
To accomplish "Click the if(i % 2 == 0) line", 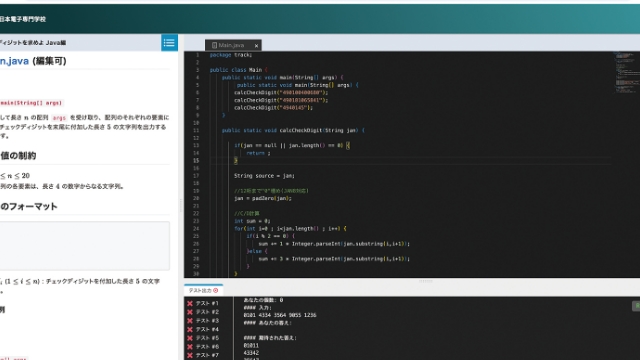I will (x=270, y=236).
